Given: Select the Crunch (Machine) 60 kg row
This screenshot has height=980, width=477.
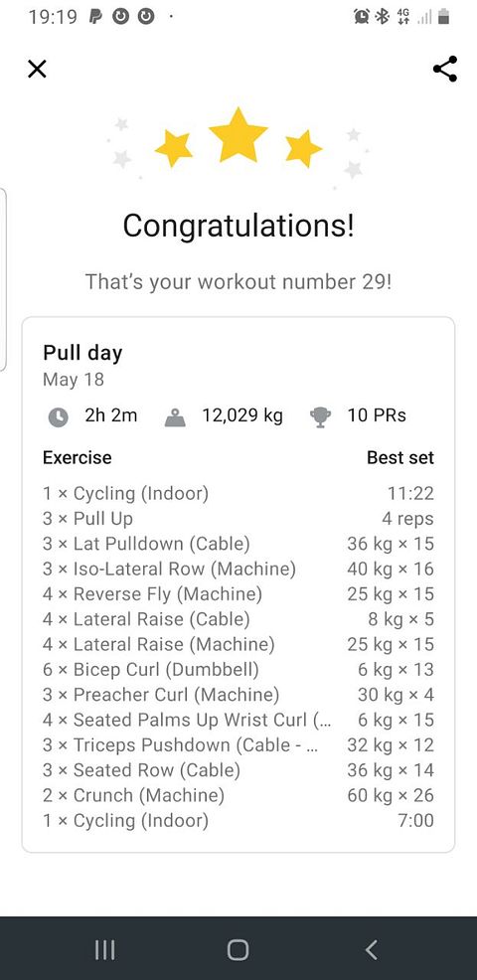Looking at the screenshot, I should pyautogui.click(x=238, y=795).
